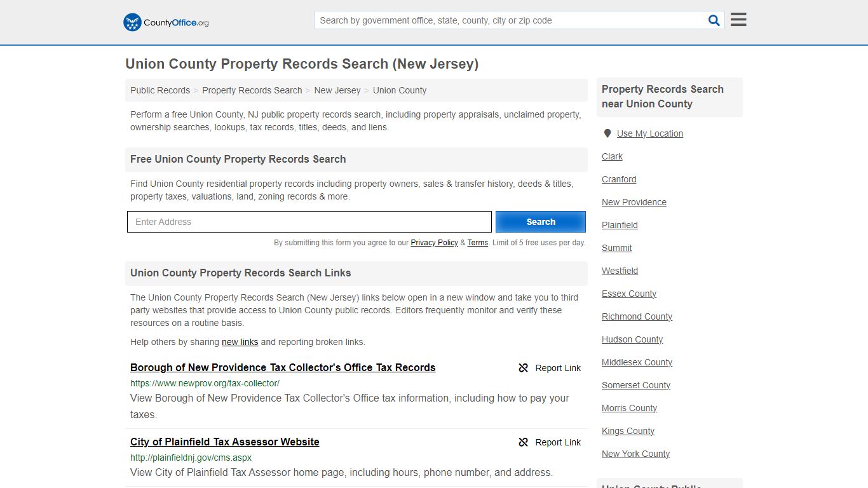Open New York County link
Screen dimensions: 868x488
[635, 454]
